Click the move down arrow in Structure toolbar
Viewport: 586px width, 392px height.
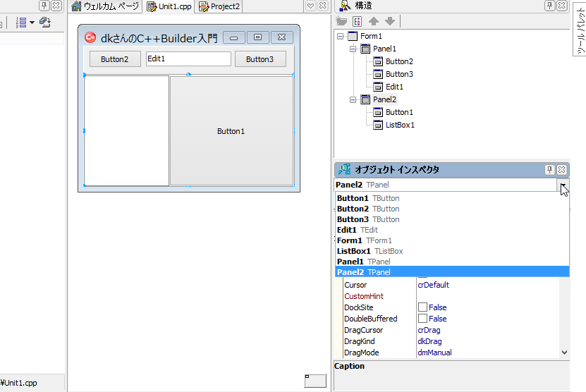[389, 21]
